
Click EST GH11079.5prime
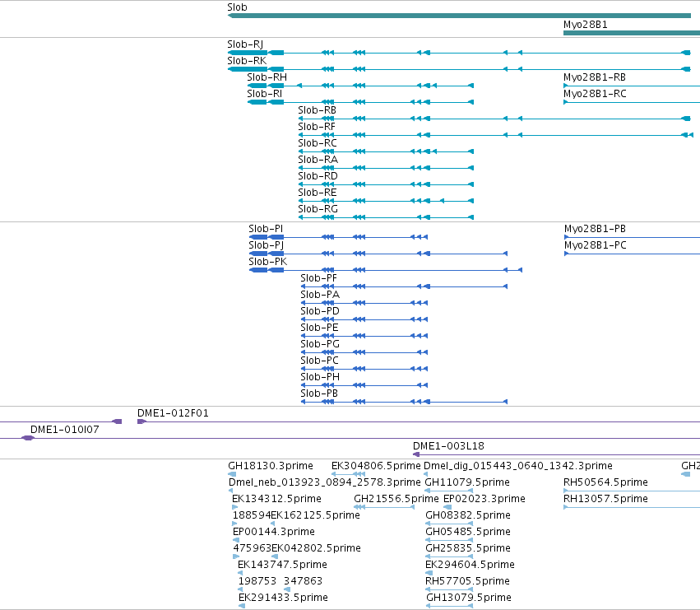[467, 482]
